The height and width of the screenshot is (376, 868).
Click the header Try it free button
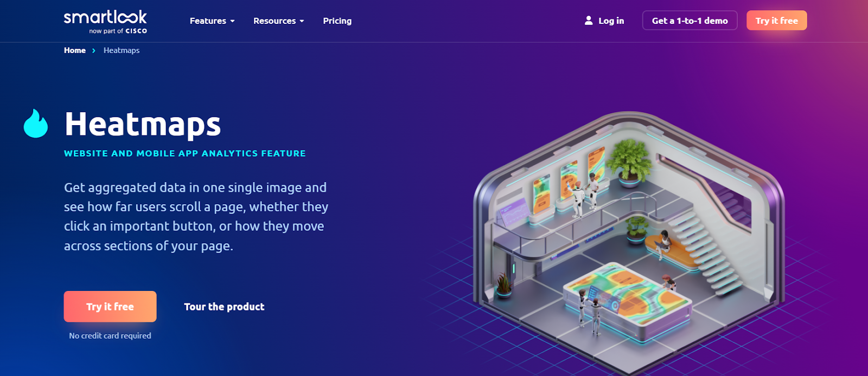click(x=776, y=21)
